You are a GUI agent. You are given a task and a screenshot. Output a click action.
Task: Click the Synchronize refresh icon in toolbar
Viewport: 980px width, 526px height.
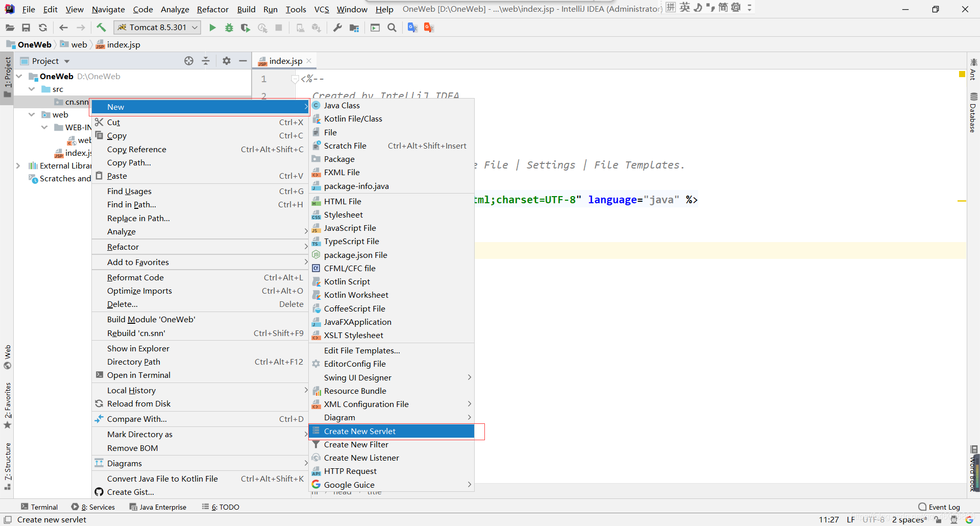point(43,28)
